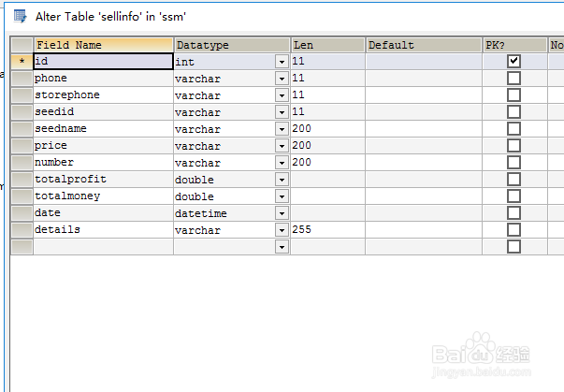Open the datatype dropdown in the empty row
This screenshot has height=392, width=564.
[x=282, y=246]
